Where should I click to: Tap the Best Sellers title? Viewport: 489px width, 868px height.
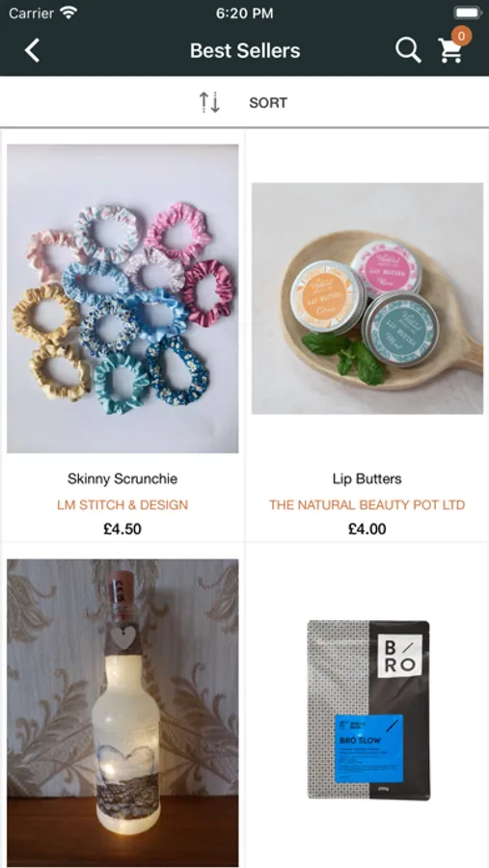pos(245,51)
